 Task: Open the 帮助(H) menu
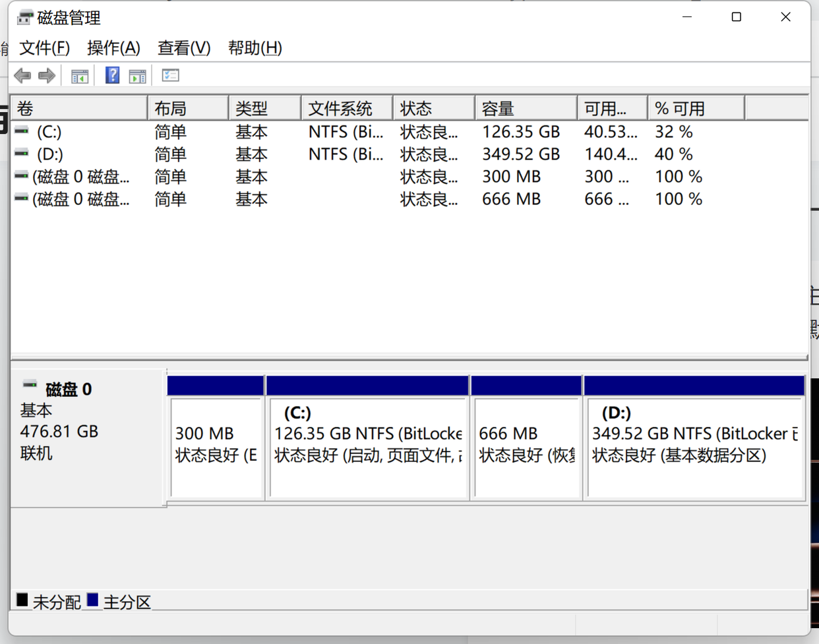click(x=255, y=47)
